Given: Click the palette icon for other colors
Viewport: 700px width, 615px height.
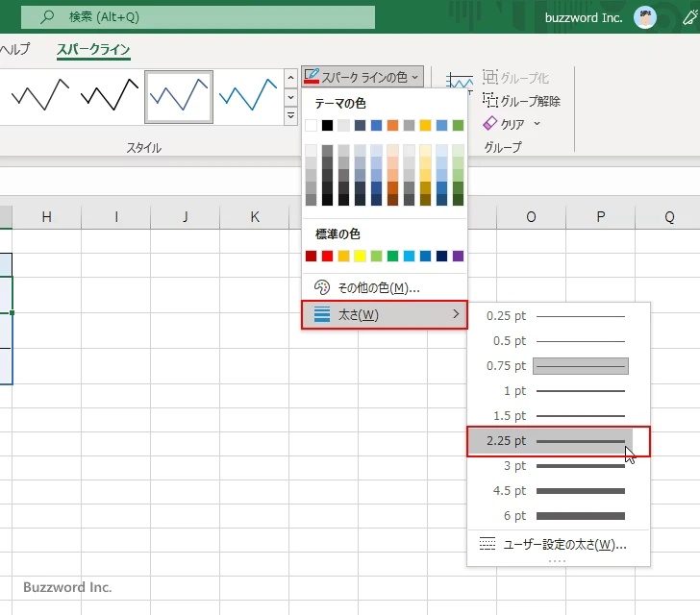Looking at the screenshot, I should 322,288.
